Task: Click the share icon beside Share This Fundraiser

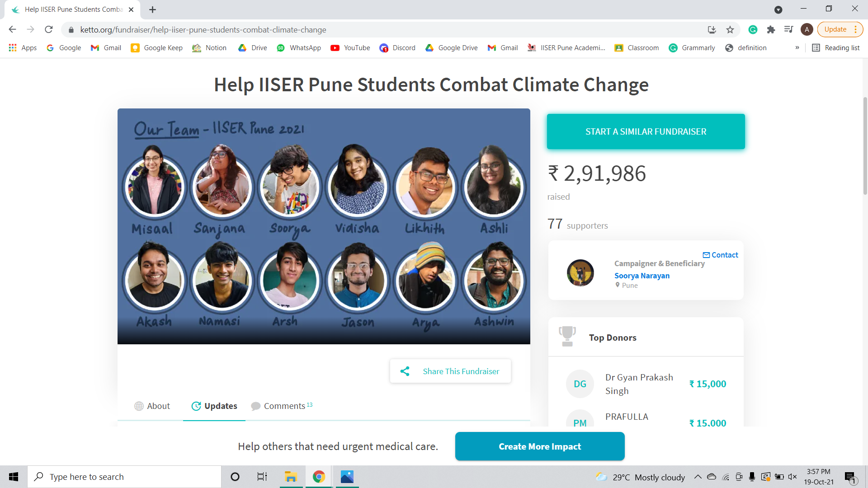Action: [x=405, y=371]
